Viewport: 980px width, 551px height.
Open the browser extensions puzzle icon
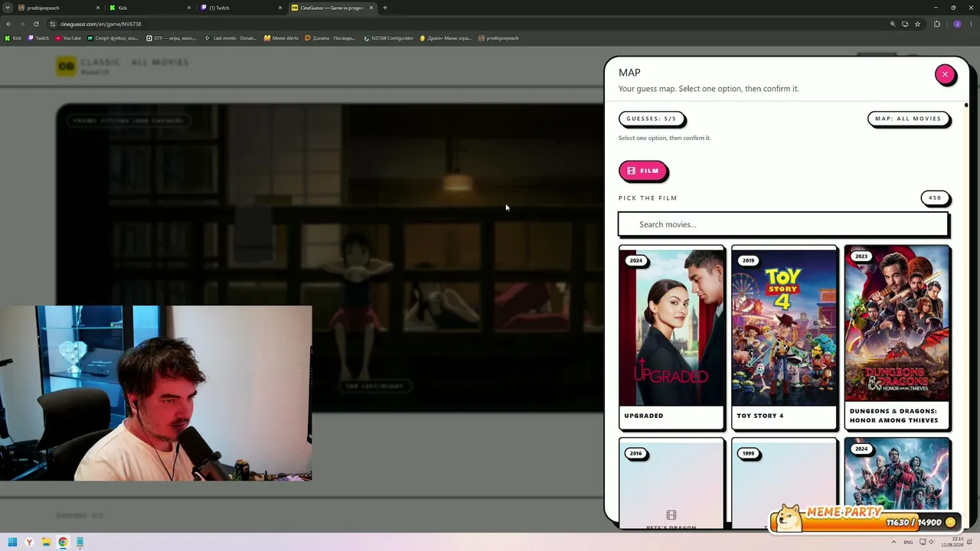pyautogui.click(x=936, y=24)
